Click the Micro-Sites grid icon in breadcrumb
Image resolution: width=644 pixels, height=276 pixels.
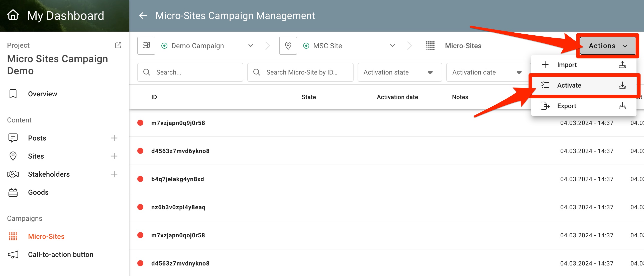click(430, 46)
